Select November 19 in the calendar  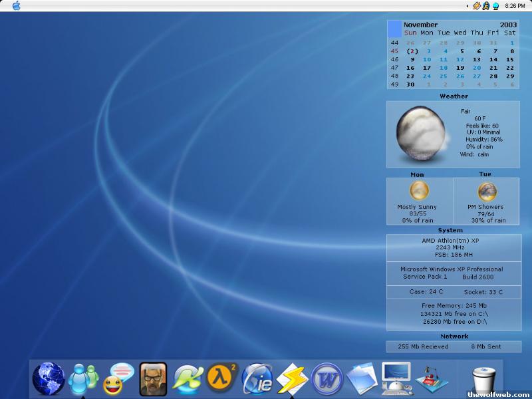pyautogui.click(x=460, y=68)
